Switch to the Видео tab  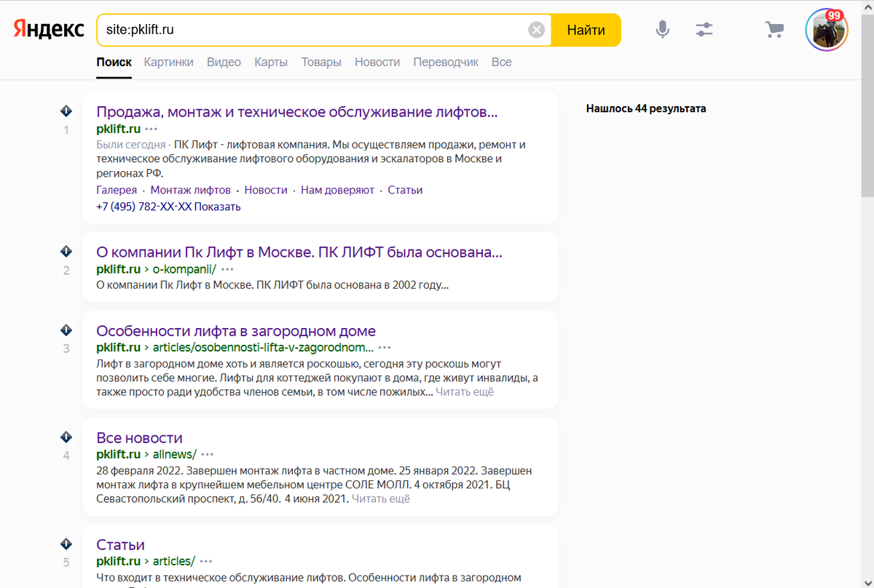(x=224, y=63)
